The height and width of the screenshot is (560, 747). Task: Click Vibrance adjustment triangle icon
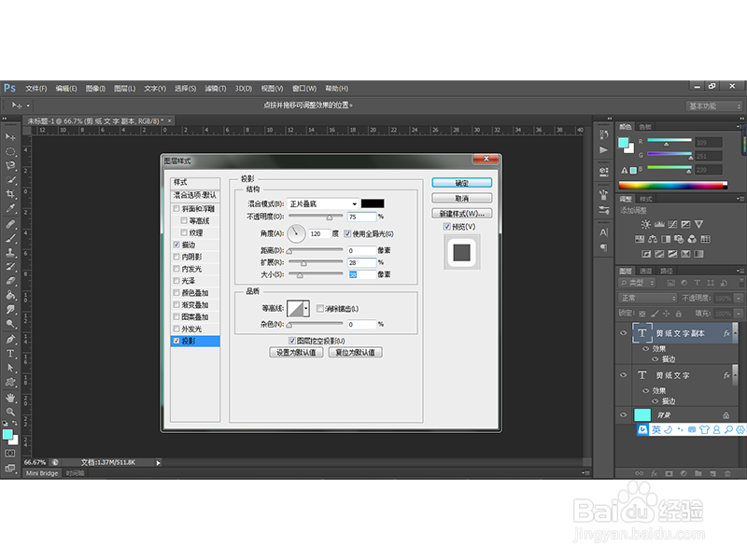point(698,224)
